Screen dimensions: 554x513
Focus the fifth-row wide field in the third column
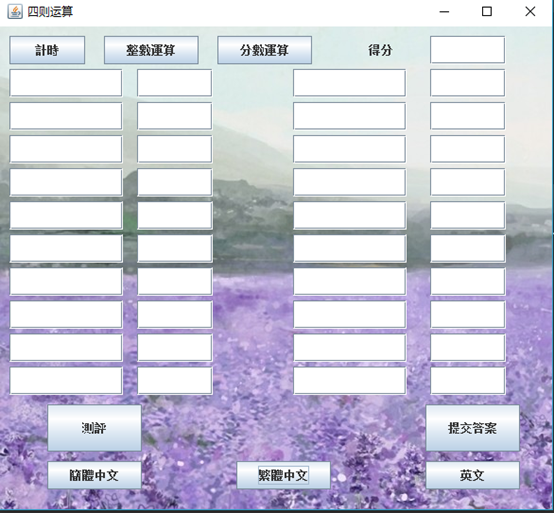coord(349,215)
